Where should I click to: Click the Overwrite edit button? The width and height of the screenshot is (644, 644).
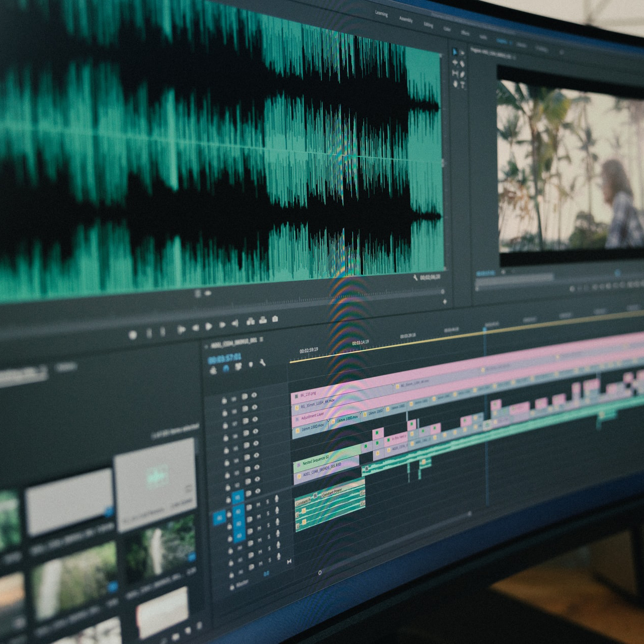(263, 320)
